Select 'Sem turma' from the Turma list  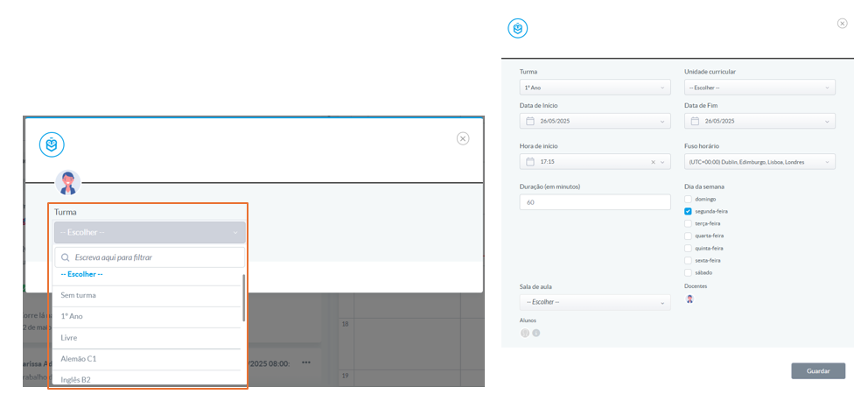pyautogui.click(x=147, y=295)
